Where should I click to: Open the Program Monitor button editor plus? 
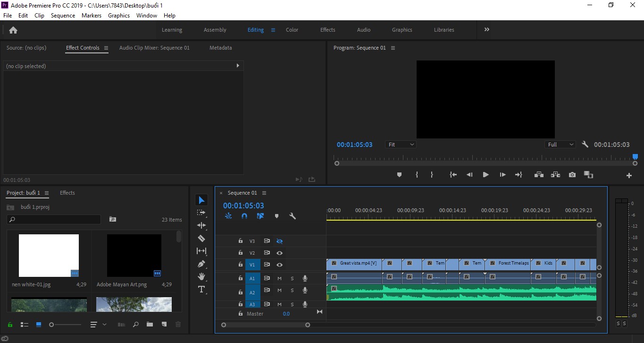(629, 175)
